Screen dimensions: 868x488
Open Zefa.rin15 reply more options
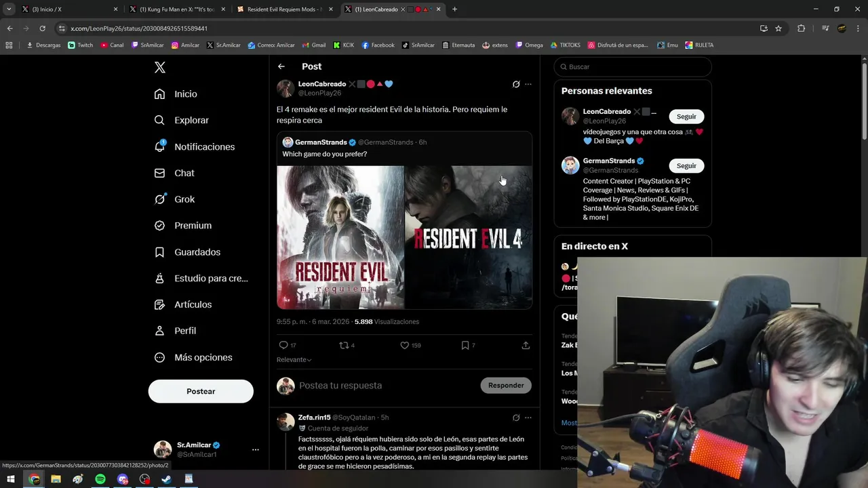pos(528,418)
